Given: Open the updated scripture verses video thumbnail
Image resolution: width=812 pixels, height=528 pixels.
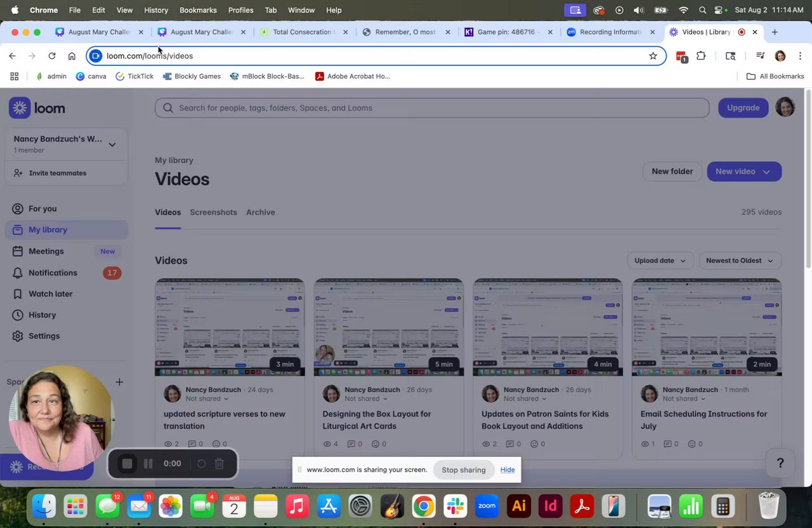Looking at the screenshot, I should click(230, 327).
